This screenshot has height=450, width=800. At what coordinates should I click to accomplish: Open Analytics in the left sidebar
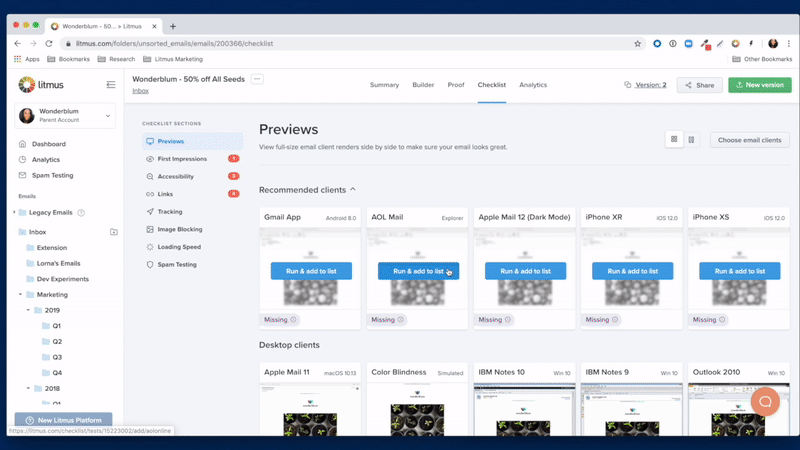[45, 160]
